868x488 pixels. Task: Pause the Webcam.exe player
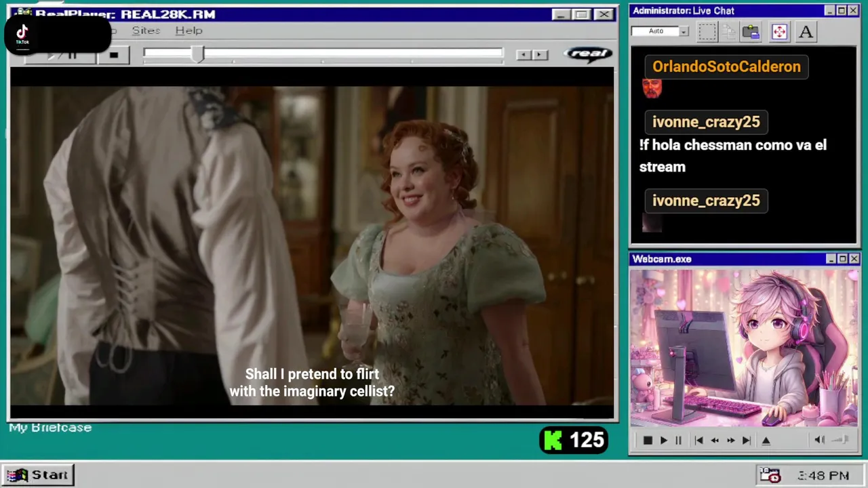coord(678,441)
